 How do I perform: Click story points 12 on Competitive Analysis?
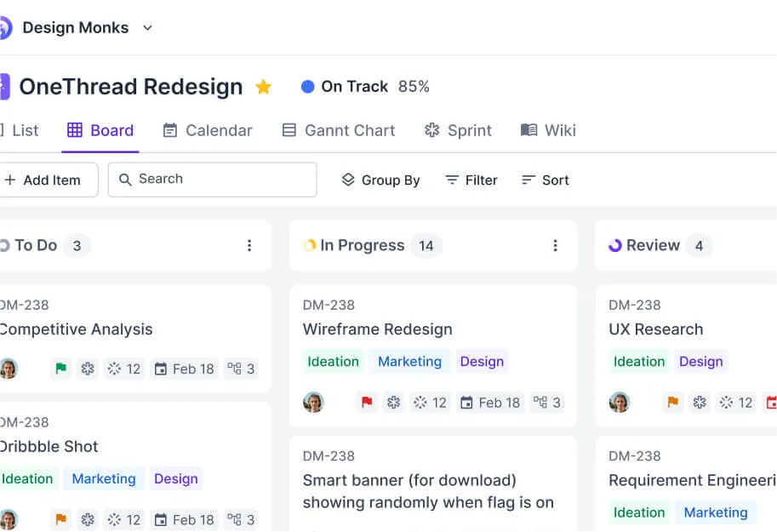[124, 369]
